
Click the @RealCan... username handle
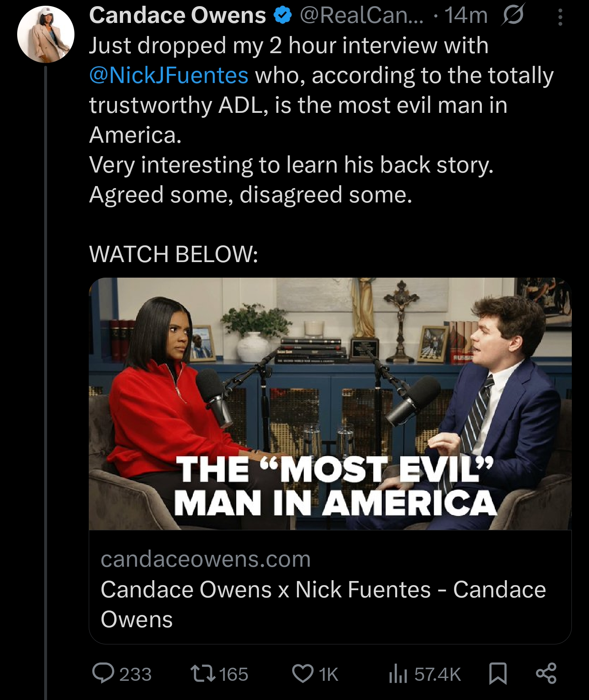(362, 16)
